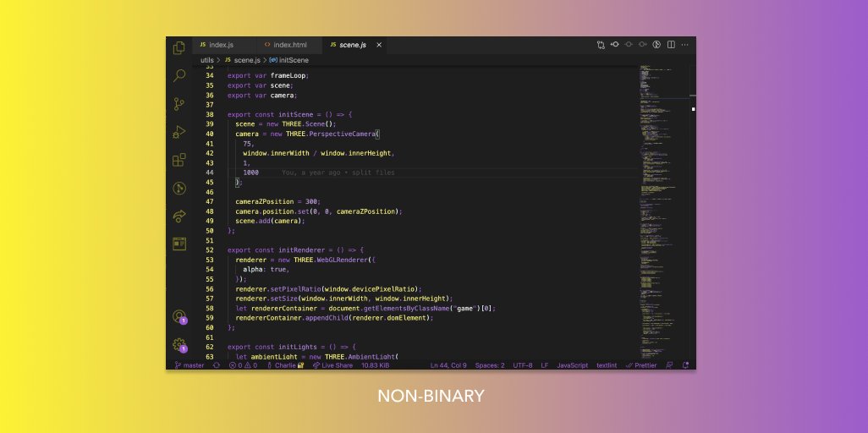Click 'getElementsByClassName' on line 58
The width and height of the screenshot is (868, 433).
click(x=407, y=308)
